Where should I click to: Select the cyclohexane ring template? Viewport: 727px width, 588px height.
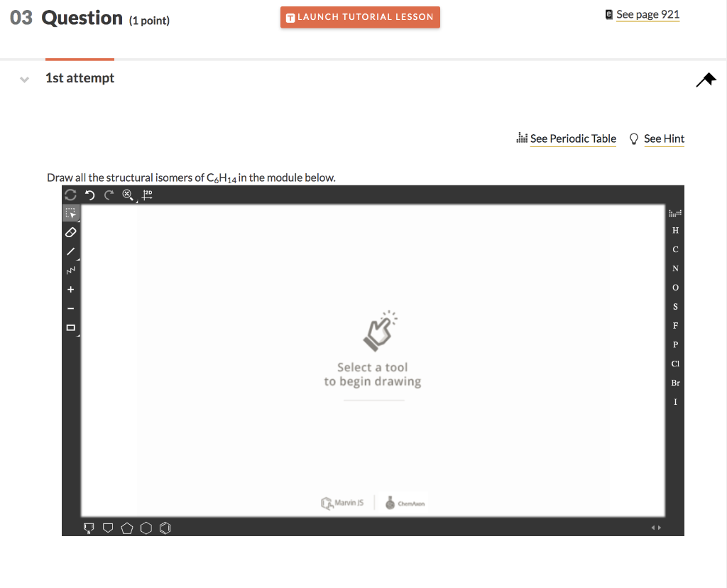pyautogui.click(x=146, y=528)
